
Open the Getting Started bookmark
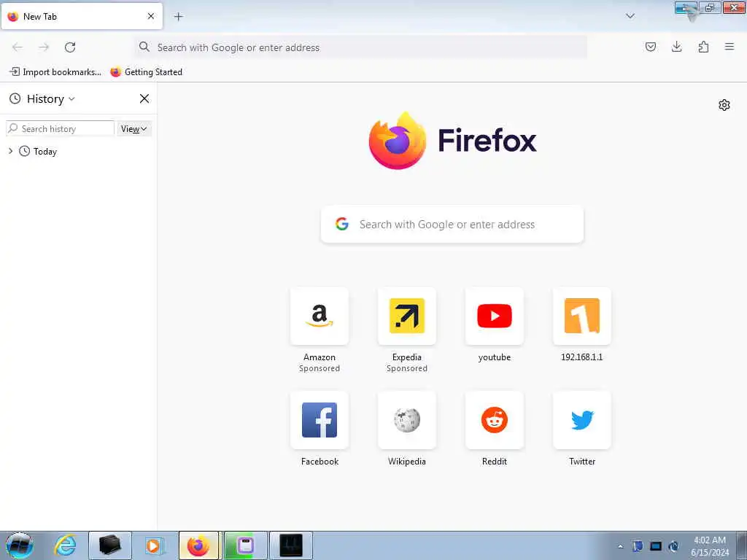coord(146,72)
